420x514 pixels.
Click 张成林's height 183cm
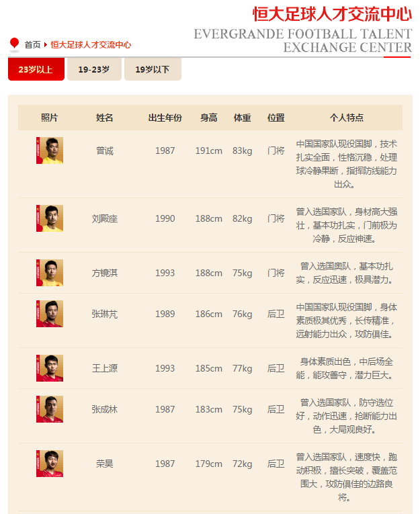(x=209, y=409)
